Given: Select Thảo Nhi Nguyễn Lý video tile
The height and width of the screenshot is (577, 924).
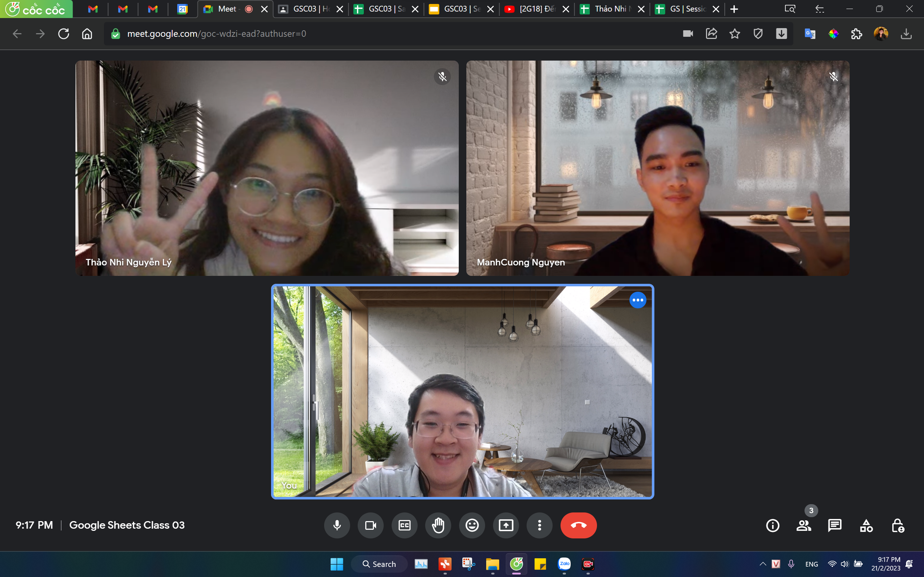Looking at the screenshot, I should tap(267, 168).
